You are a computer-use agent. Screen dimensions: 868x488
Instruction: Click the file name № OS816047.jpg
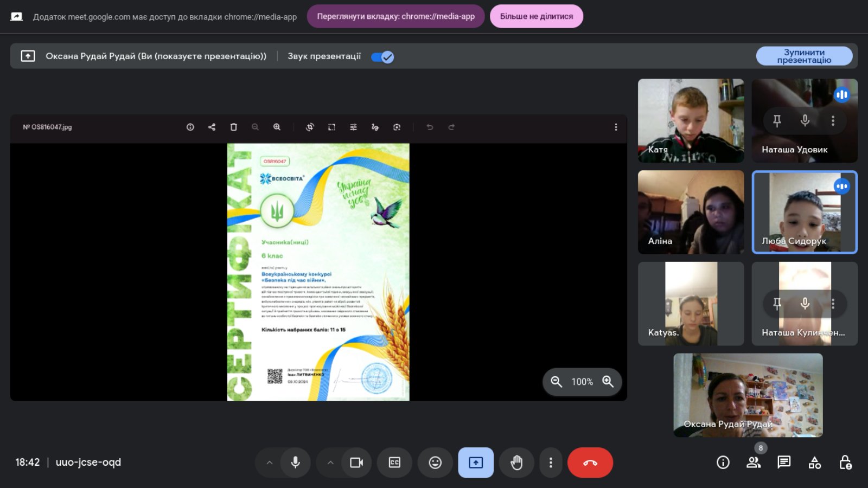47,127
